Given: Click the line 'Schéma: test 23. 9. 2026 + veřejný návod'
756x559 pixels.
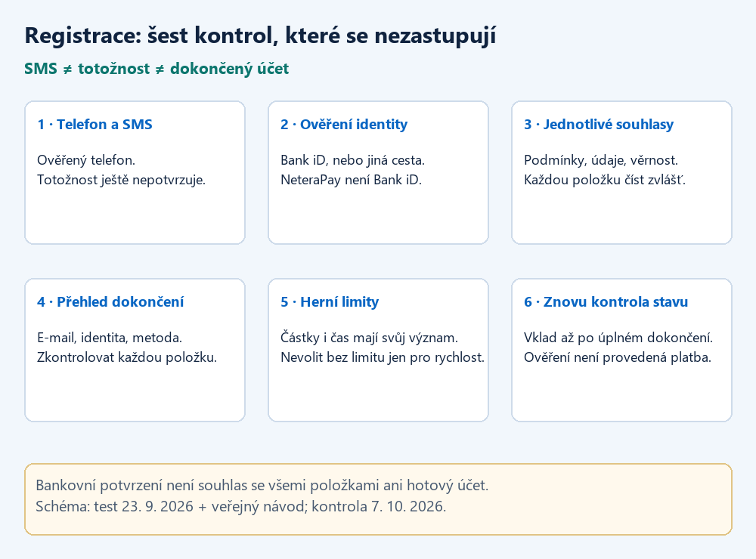Looking at the screenshot, I should click(x=172, y=506).
